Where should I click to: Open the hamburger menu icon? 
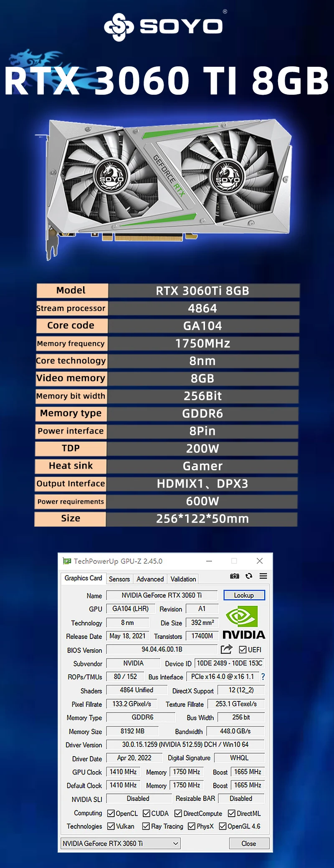tap(263, 576)
